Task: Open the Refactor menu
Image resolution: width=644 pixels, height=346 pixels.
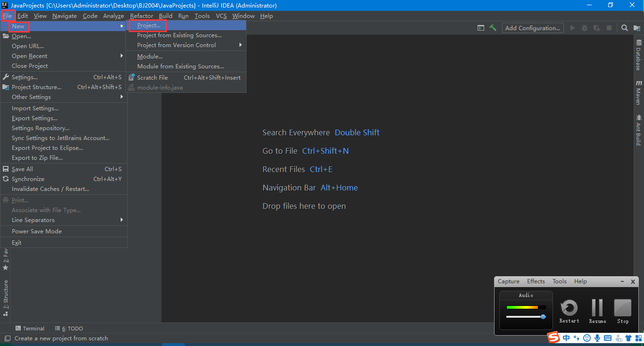Action: coord(141,16)
